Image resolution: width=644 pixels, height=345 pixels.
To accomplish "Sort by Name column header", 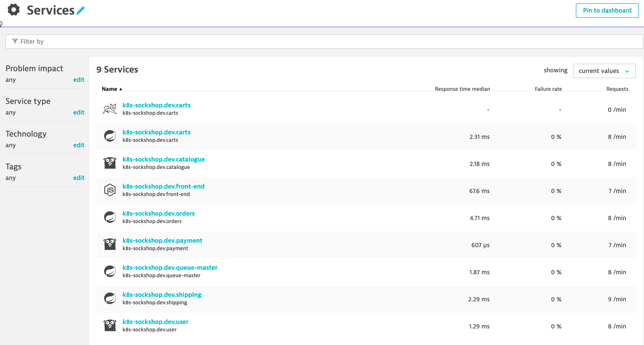I will tap(112, 89).
